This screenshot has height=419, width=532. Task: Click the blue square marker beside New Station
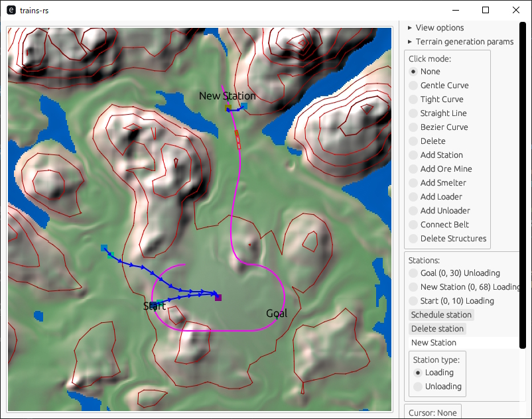[x=244, y=106]
